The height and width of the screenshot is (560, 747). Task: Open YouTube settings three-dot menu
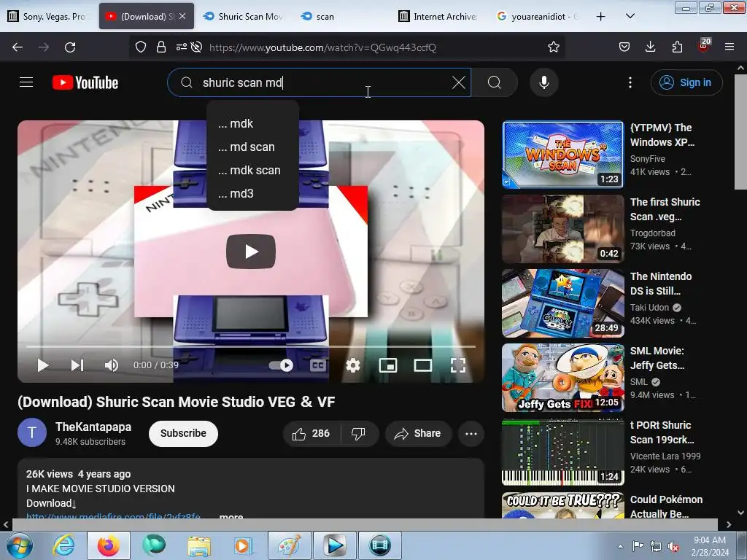click(x=630, y=83)
